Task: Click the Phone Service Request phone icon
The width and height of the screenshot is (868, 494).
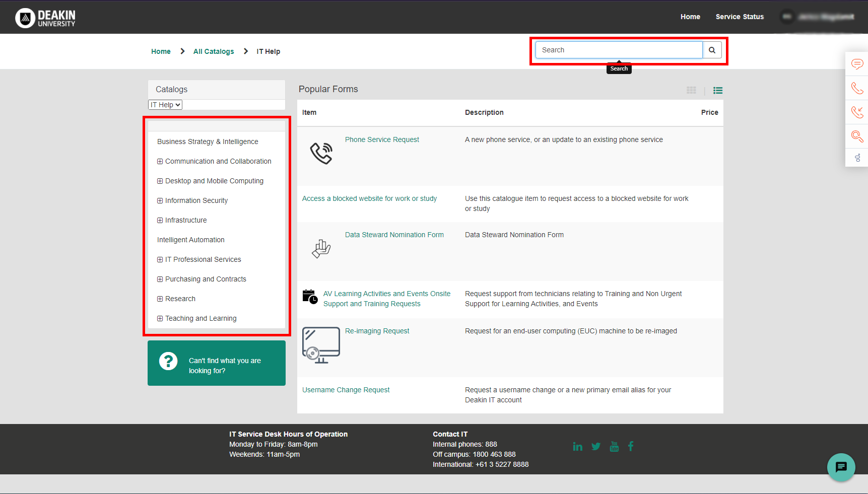Action: (x=321, y=154)
